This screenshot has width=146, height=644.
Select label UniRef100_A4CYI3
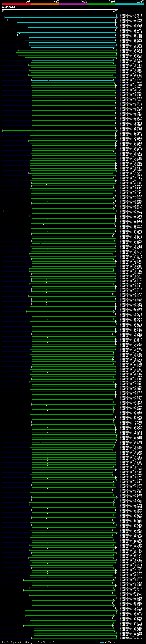[131, 590]
